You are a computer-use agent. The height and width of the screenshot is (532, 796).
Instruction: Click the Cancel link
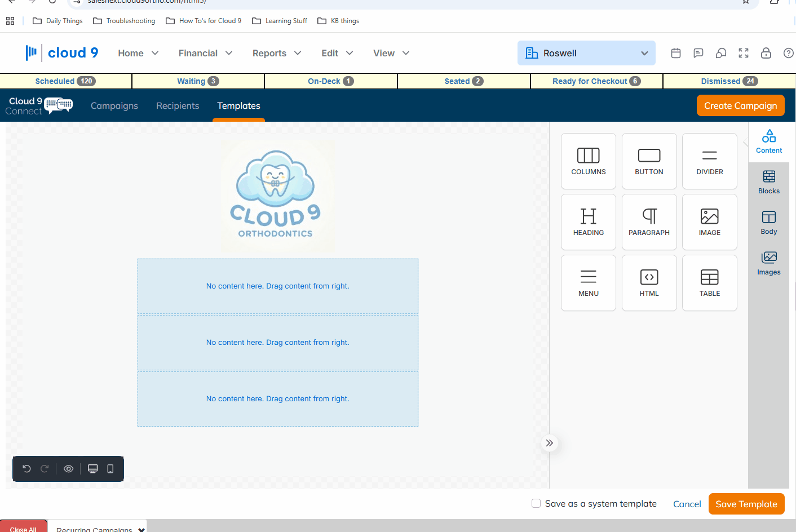pos(687,504)
